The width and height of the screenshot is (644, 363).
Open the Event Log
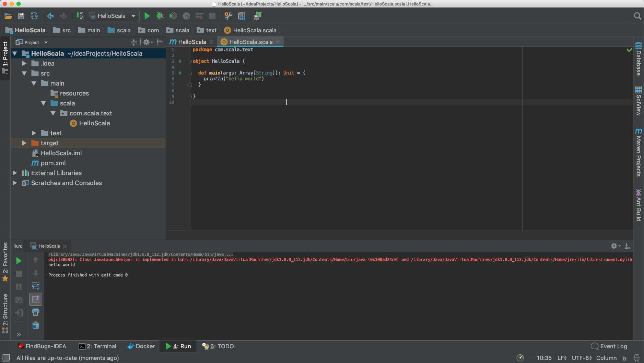609,346
